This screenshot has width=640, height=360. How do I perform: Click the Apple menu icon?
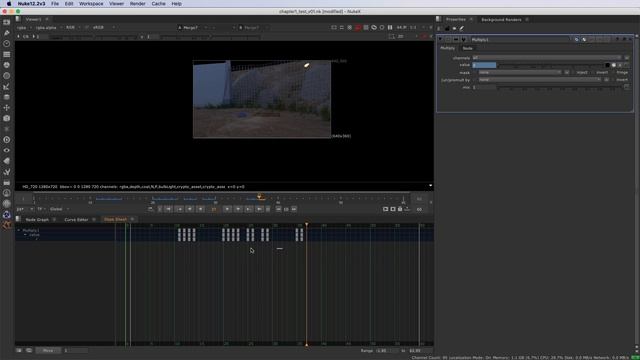(9, 4)
